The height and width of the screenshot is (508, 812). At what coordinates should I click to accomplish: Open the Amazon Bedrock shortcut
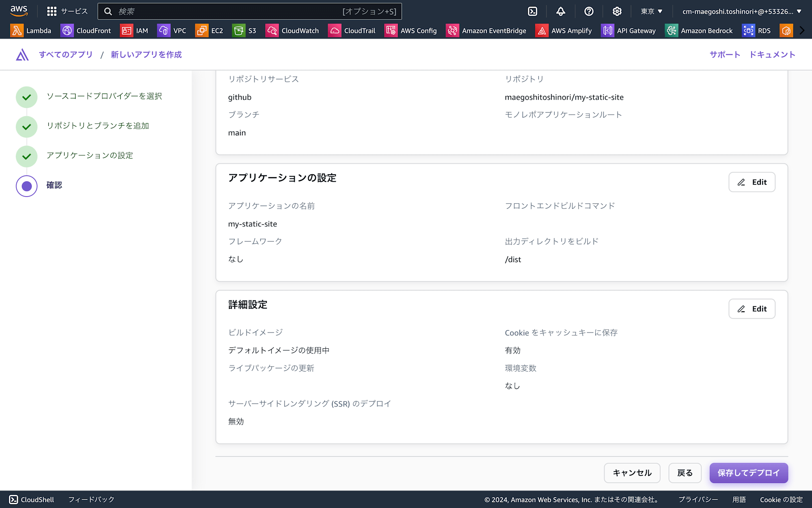click(x=699, y=30)
